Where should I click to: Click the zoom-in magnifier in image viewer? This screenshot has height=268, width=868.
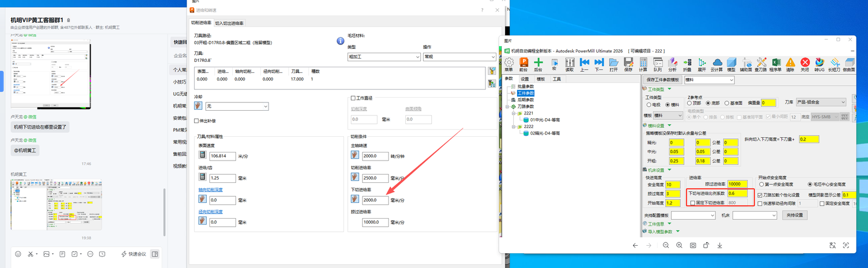pos(679,245)
